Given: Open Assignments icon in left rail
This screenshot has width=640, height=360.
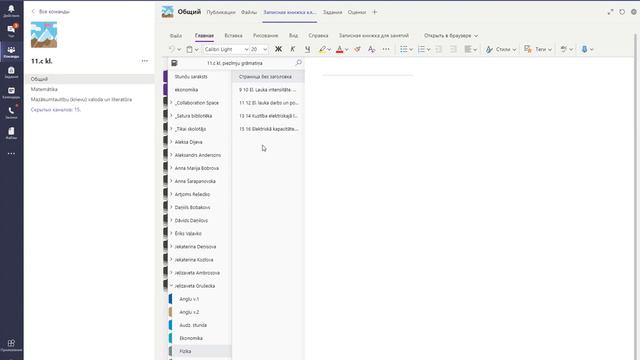Looking at the screenshot, I should point(11,72).
